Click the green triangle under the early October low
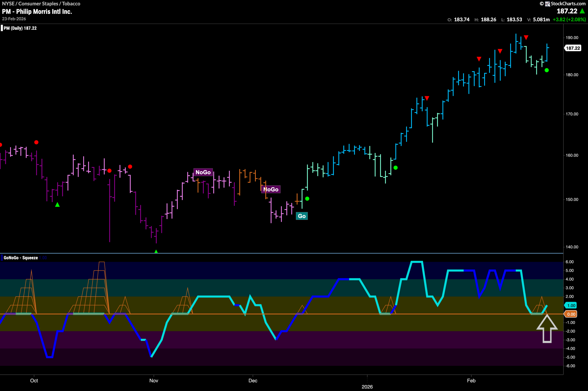Image resolution: width=588 pixels, height=391 pixels. (x=57, y=205)
